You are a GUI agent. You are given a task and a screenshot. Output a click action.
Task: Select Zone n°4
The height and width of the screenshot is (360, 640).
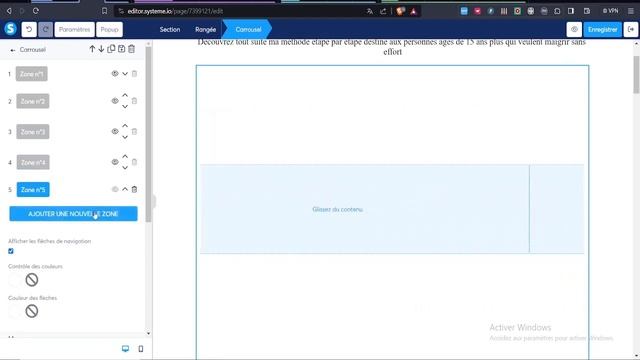(33, 162)
